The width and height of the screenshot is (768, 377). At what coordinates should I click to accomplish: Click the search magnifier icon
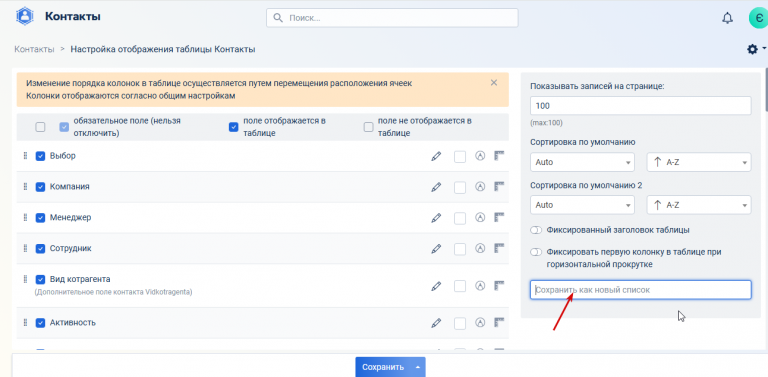pyautogui.click(x=278, y=18)
